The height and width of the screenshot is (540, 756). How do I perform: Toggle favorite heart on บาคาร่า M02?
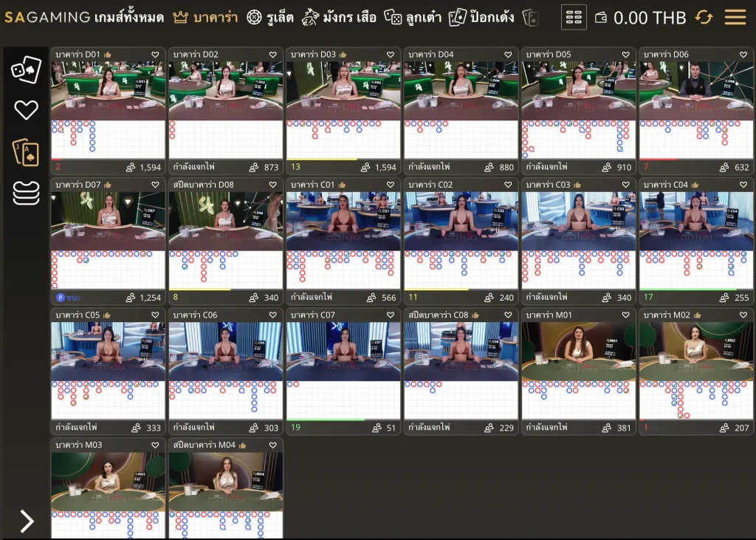click(x=743, y=315)
